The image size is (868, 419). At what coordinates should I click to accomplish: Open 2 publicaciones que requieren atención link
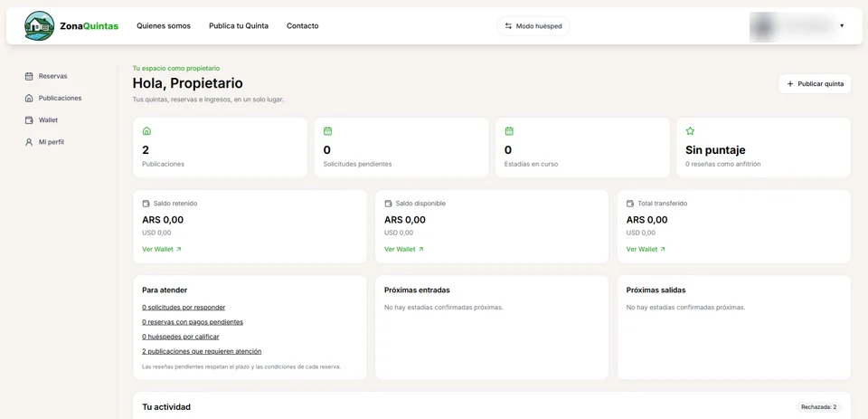202,351
